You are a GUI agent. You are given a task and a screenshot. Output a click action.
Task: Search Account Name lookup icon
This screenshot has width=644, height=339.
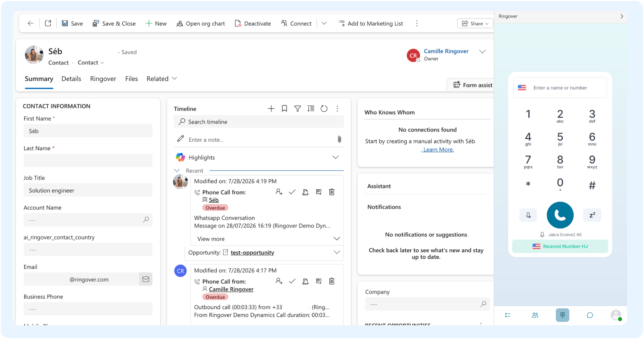146,220
